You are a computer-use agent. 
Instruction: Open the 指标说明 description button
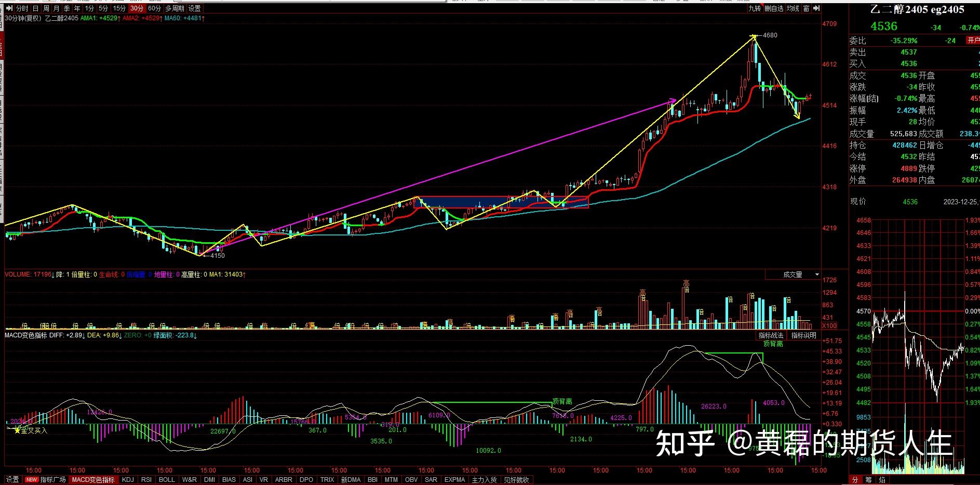click(804, 335)
